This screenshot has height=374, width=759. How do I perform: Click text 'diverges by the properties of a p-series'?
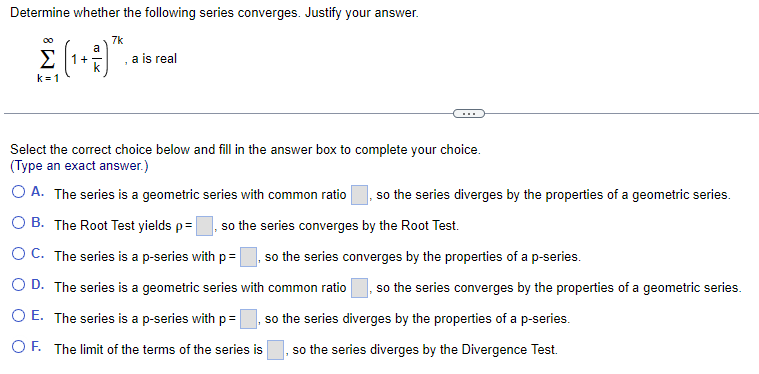tap(456, 319)
